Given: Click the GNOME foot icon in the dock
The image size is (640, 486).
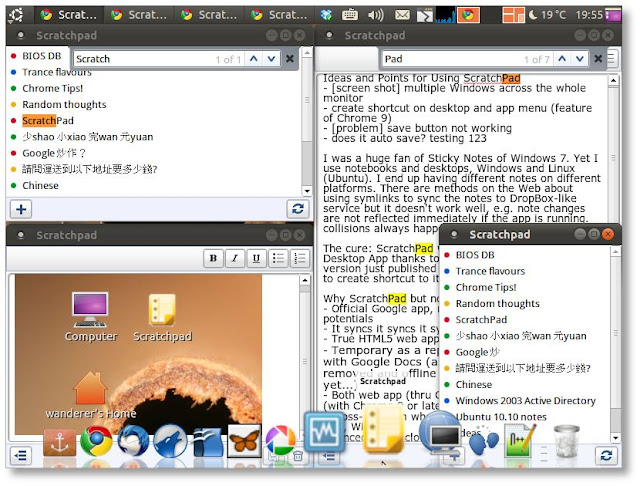Looking at the screenshot, I should pyautogui.click(x=483, y=442).
